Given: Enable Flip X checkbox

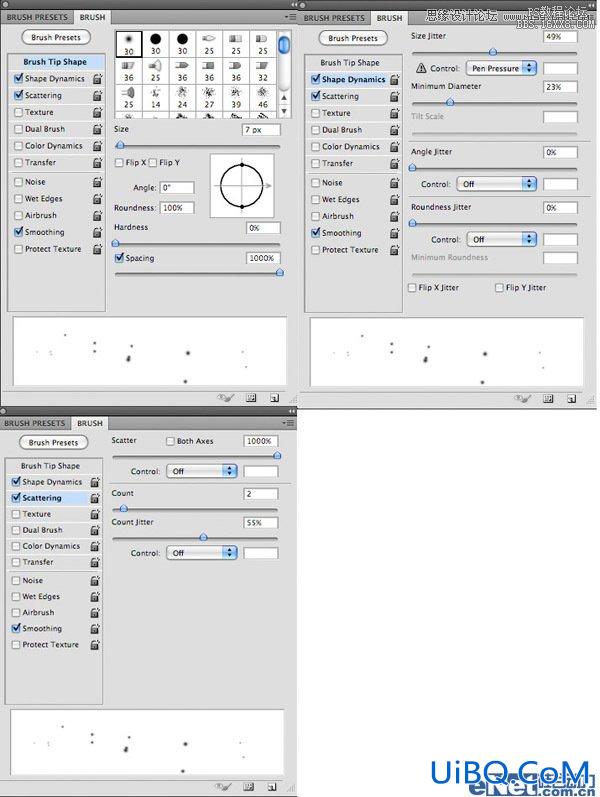Looking at the screenshot, I should 119,163.
